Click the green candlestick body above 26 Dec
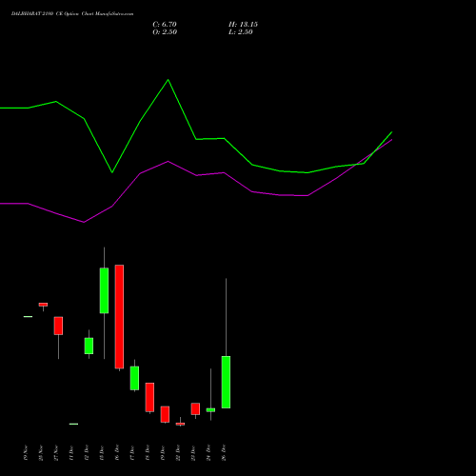476x476 pixels. (226, 382)
